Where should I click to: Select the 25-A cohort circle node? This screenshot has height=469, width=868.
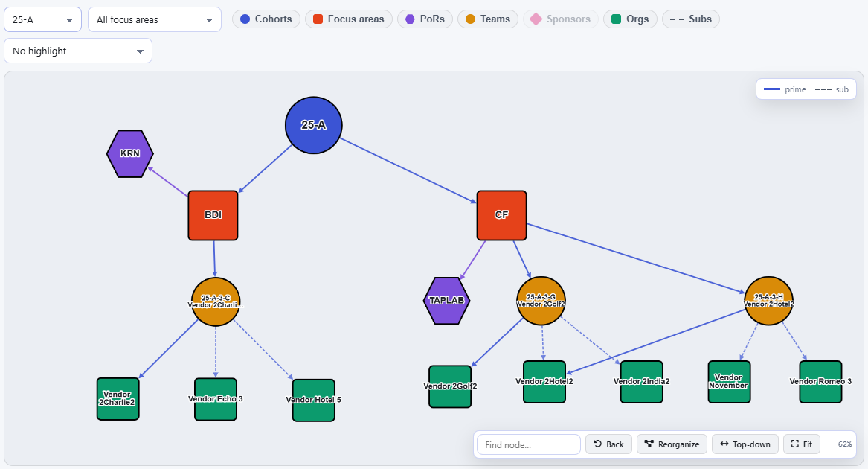(313, 125)
